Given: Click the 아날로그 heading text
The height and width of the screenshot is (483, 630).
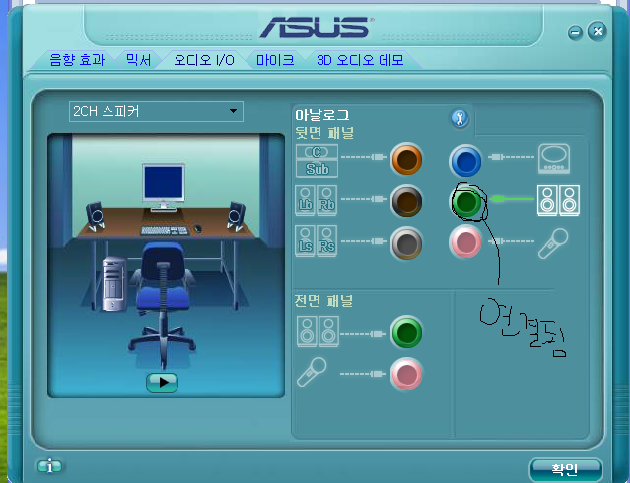Looking at the screenshot, I should tap(322, 115).
